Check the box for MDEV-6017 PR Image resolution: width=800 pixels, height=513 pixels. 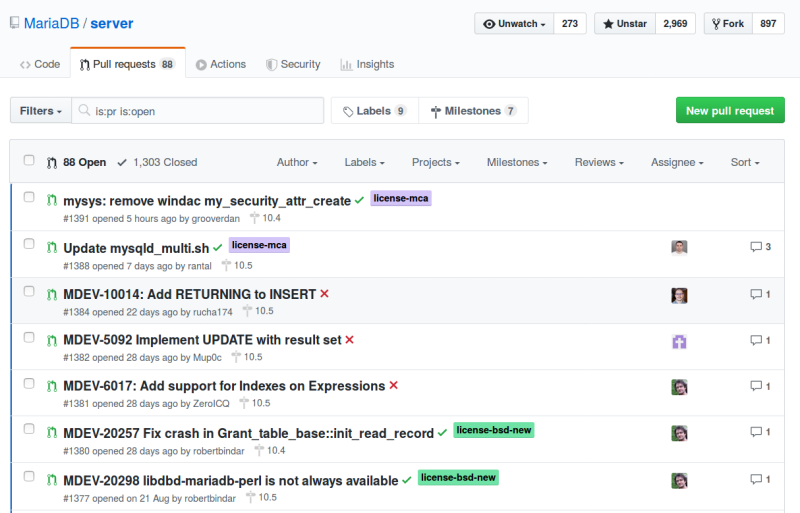coord(29,383)
